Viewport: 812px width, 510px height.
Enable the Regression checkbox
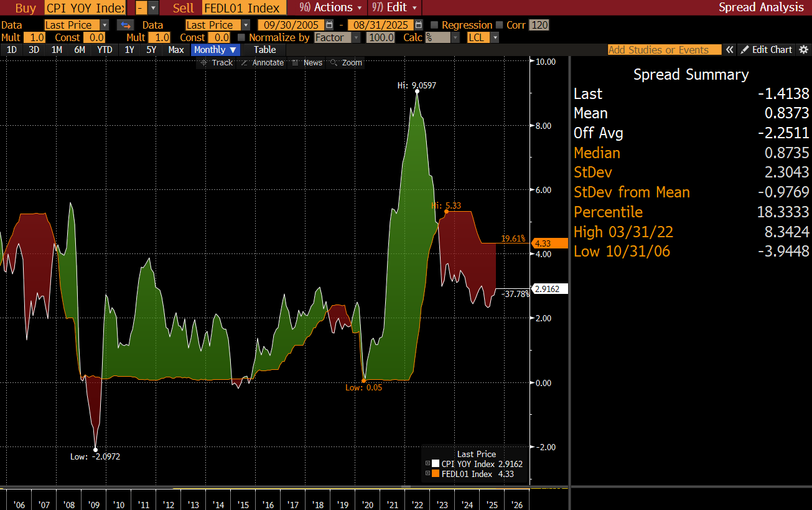pyautogui.click(x=435, y=25)
